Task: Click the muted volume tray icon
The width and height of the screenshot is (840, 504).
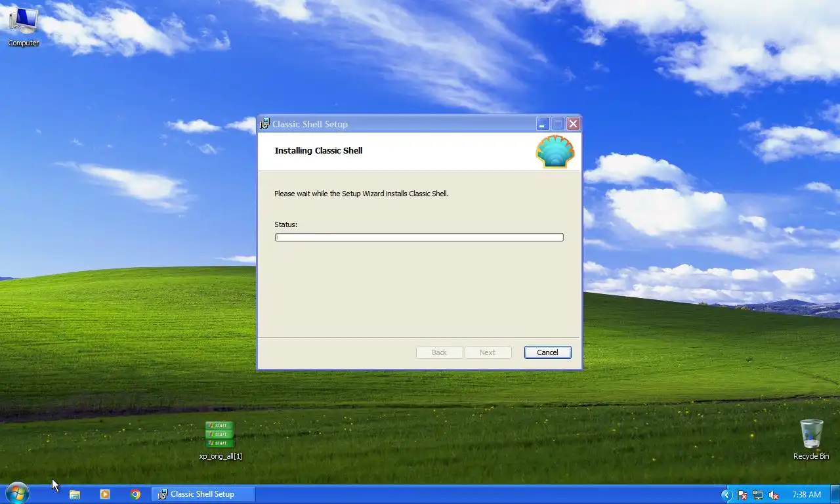Action: pyautogui.click(x=774, y=495)
